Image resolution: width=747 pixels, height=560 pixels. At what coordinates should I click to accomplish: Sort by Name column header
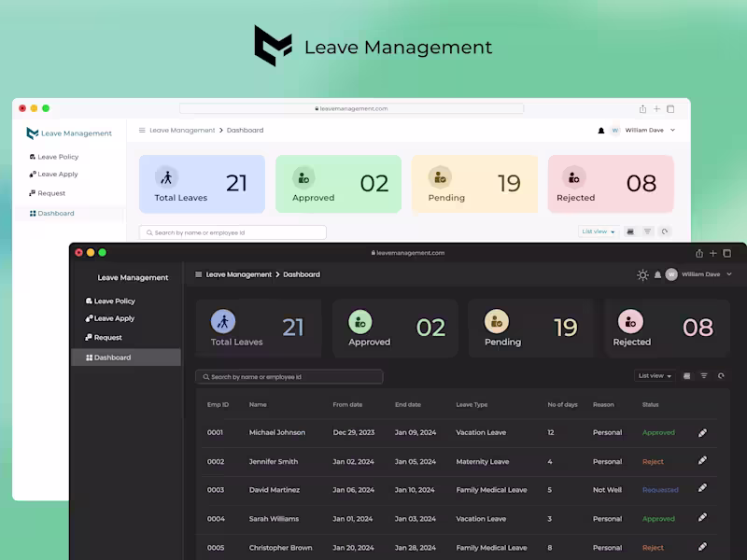coord(258,405)
